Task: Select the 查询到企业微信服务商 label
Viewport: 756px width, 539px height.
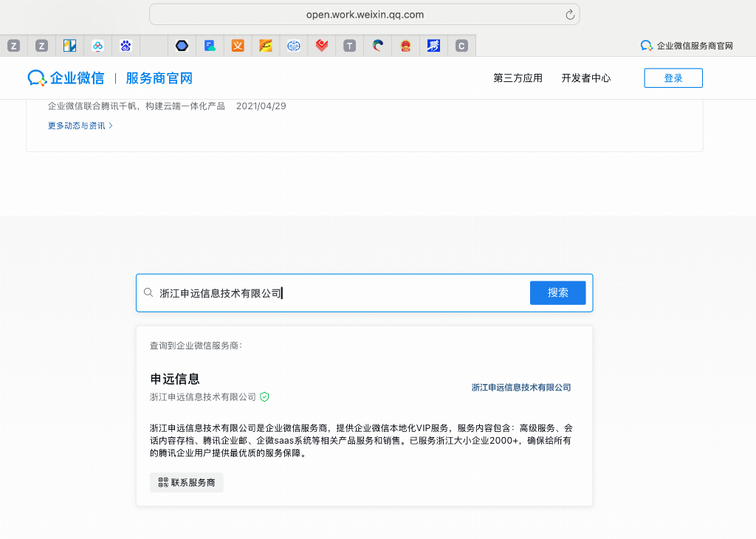Action: pyautogui.click(x=196, y=346)
